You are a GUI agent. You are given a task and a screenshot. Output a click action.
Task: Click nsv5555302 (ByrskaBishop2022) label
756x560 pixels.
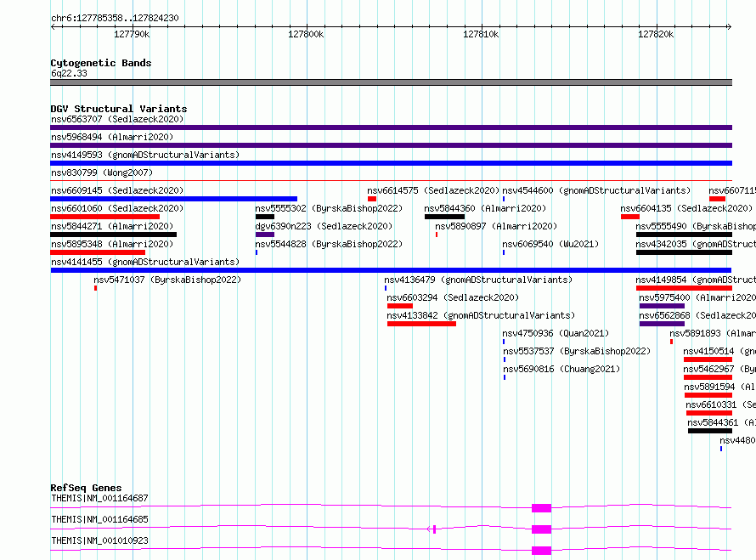point(329,208)
